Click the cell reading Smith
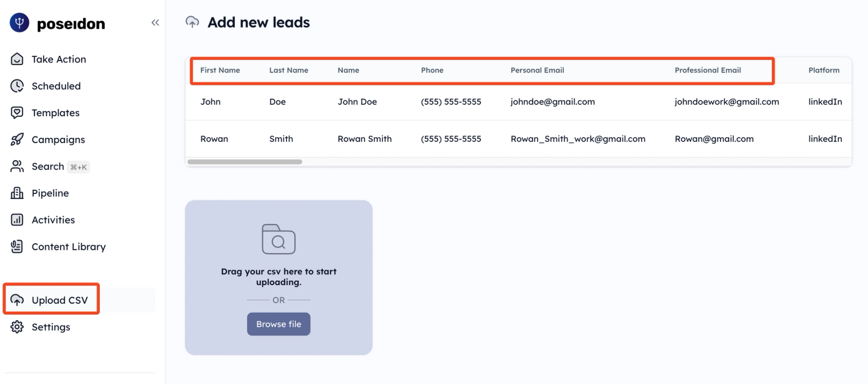Viewport: 868px width, 384px height. [281, 138]
